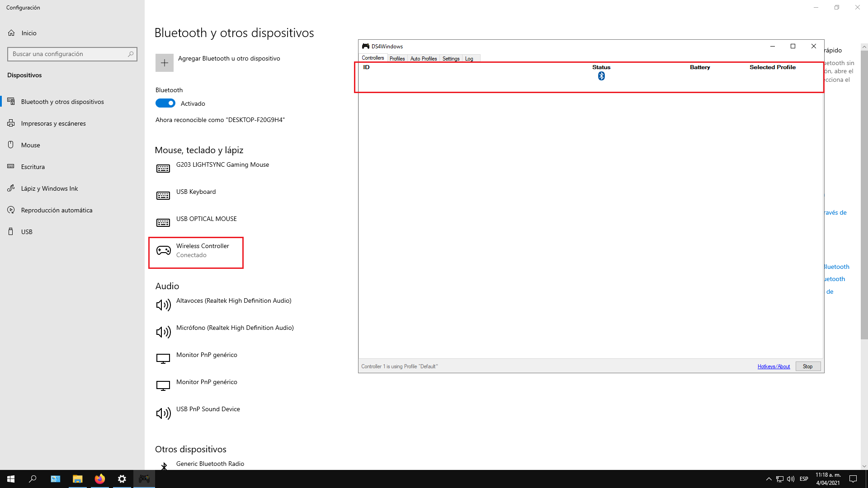The image size is (868, 488).
Task: Open the Log tab in DS4Windows
Action: click(x=469, y=59)
